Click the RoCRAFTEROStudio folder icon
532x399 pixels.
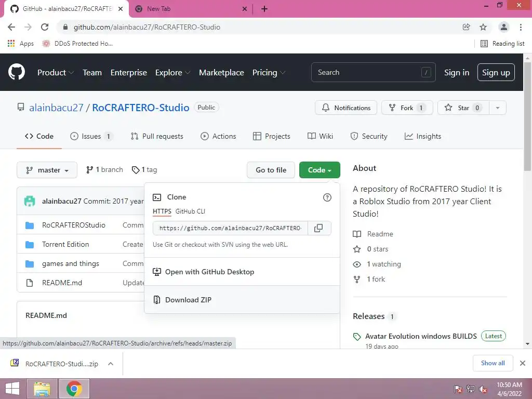(x=30, y=225)
